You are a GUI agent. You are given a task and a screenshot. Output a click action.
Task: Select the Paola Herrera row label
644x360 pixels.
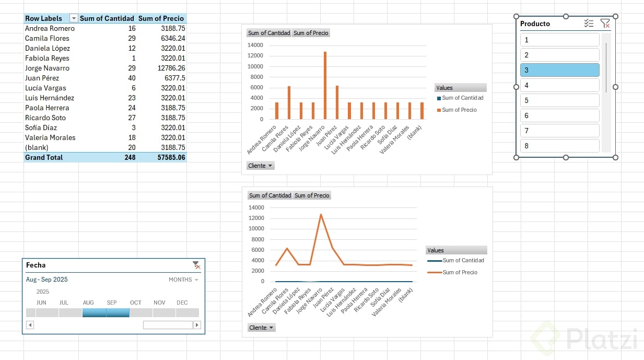47,108
